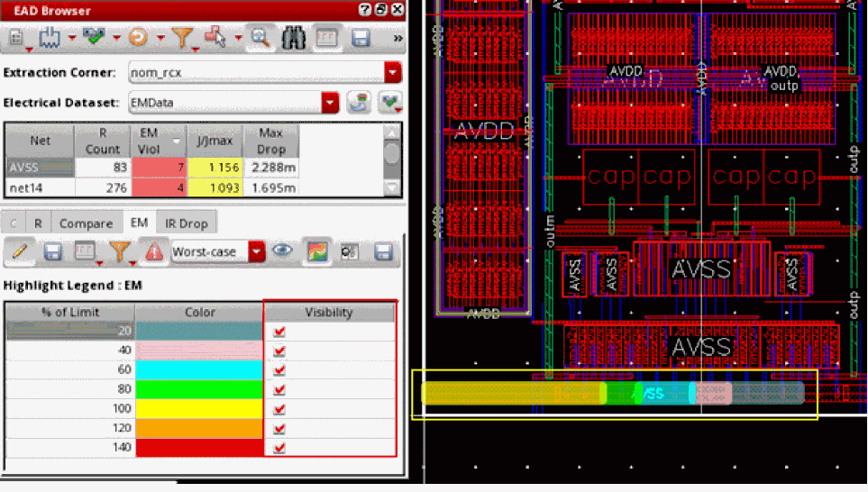Click the red warning triangle violations icon
The height and width of the screenshot is (492, 868).
point(153,251)
